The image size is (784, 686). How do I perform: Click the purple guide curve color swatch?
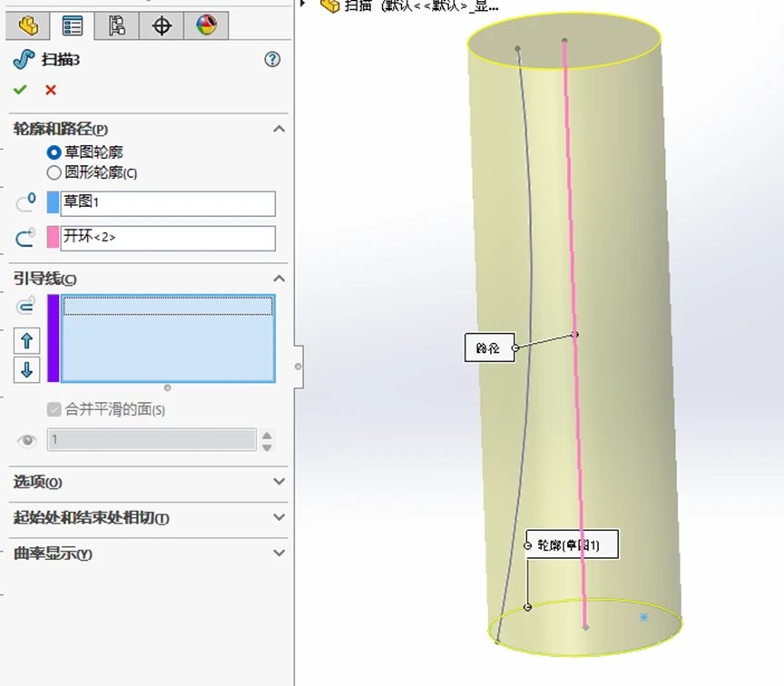coord(53,338)
